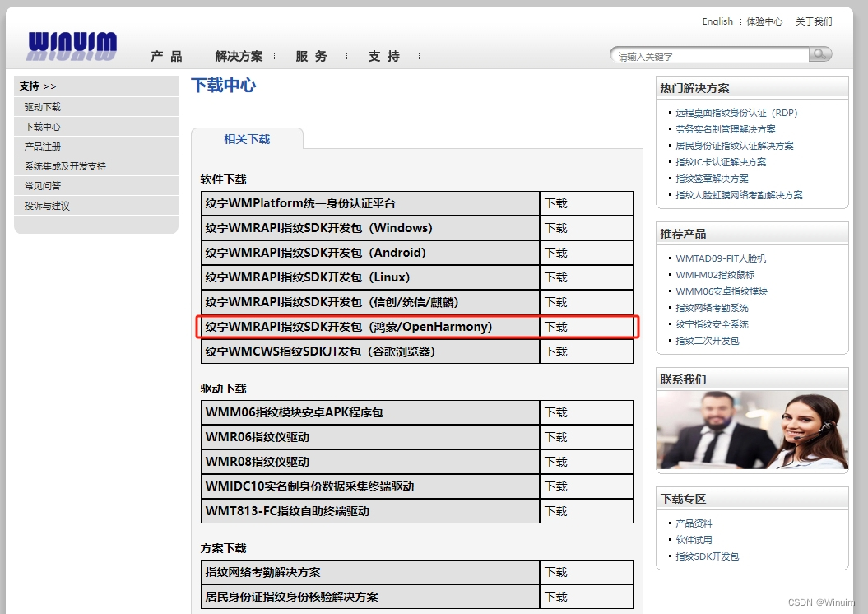
Task: Open WMM06安卓指纹模块 product
Action: click(x=722, y=291)
